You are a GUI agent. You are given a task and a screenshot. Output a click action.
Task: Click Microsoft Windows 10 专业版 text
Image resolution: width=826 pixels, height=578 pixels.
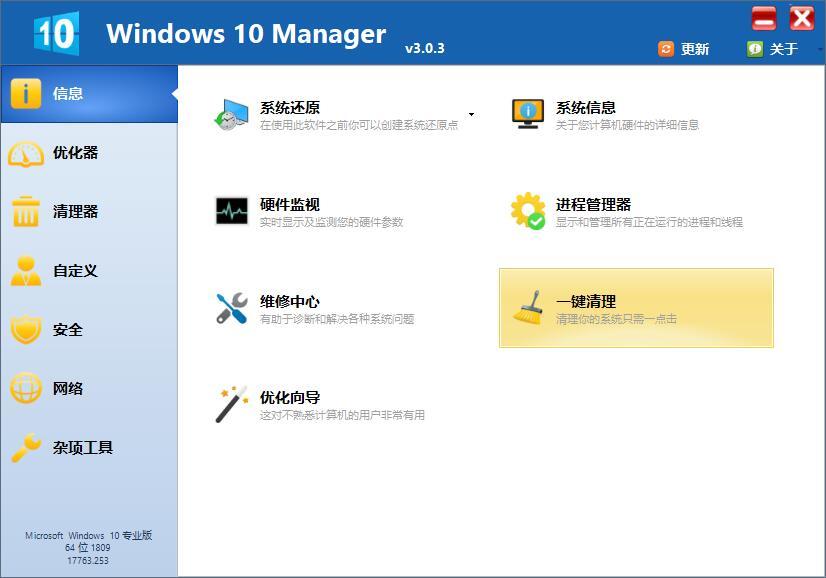pyautogui.click(x=88, y=535)
